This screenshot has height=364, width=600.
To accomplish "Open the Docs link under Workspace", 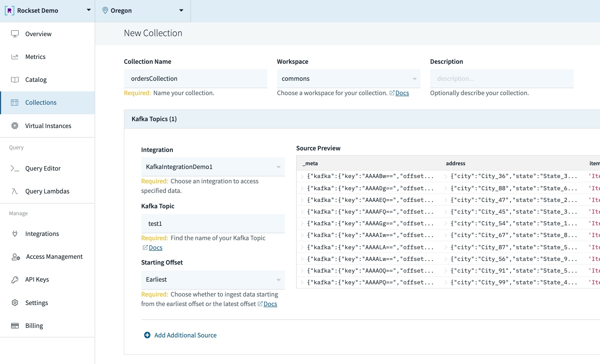I will 402,93.
